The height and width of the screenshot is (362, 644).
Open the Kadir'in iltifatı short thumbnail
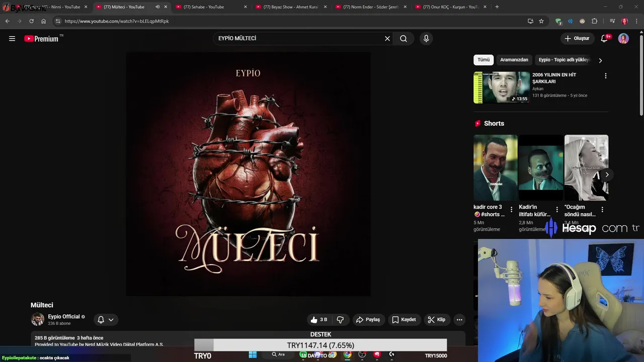(x=541, y=168)
